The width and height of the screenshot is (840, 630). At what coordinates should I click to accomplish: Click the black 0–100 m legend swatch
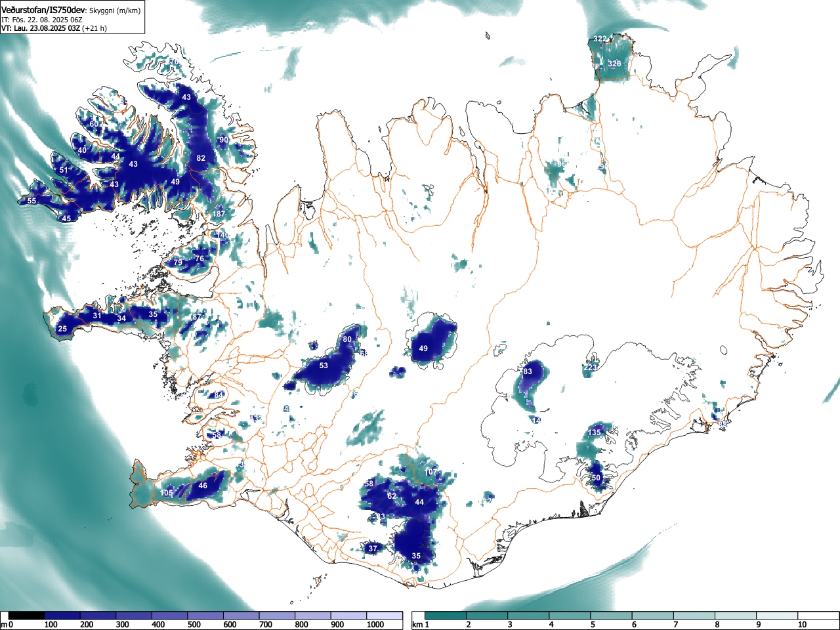pos(26,616)
